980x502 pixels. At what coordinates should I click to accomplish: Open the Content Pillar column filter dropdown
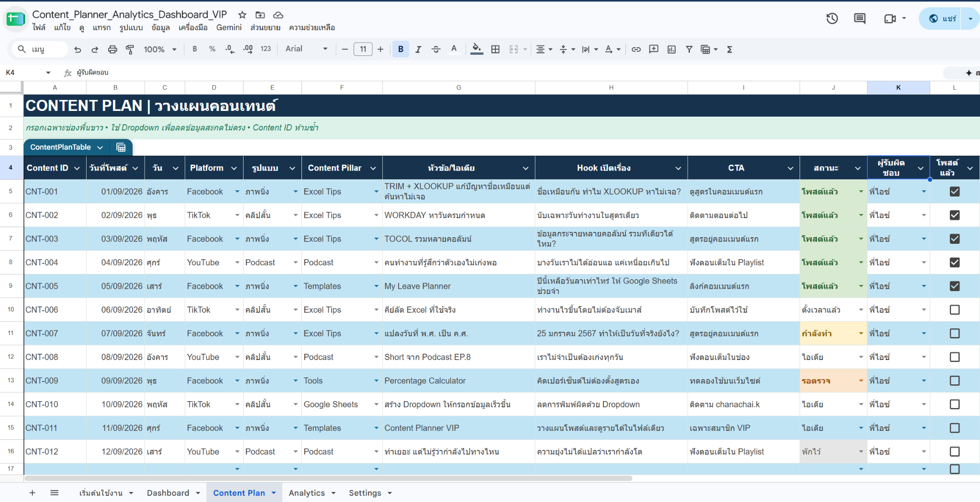pos(373,168)
